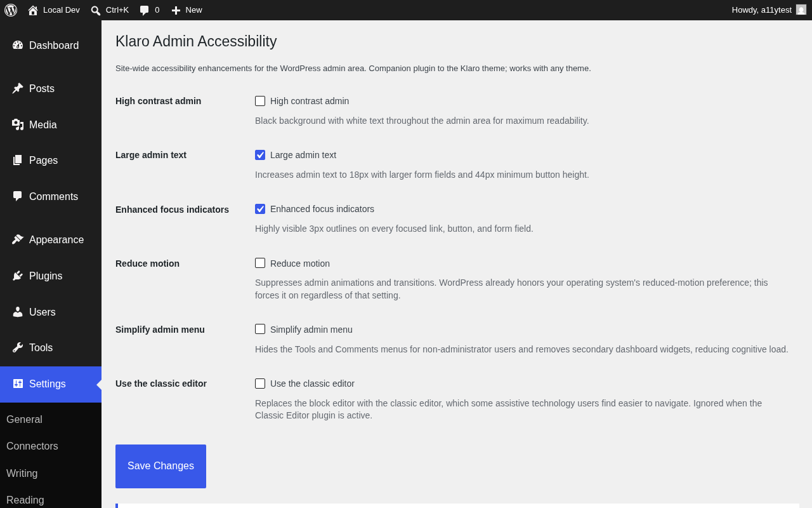Click the Ctrl+K command palette label
812x508 pixels.
pos(117,10)
